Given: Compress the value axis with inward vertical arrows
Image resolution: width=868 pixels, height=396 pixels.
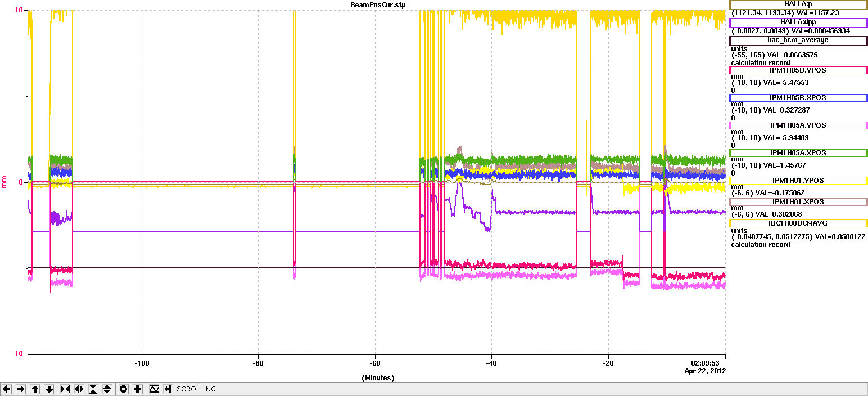Looking at the screenshot, I should [93, 389].
